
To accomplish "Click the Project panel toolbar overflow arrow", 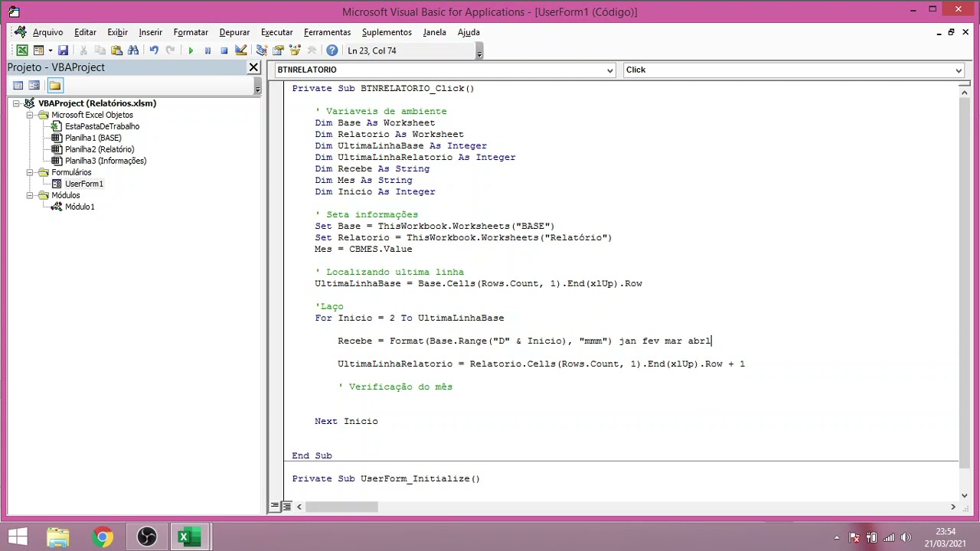I will tap(257, 86).
